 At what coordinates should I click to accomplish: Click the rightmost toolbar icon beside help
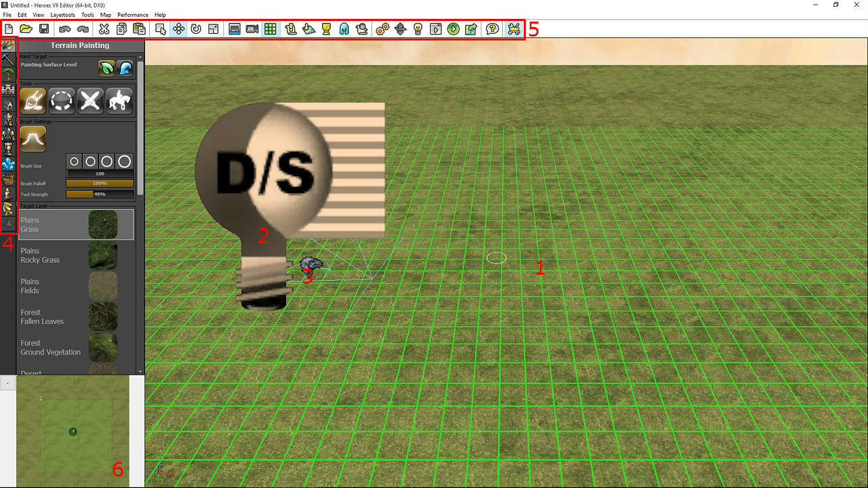[514, 29]
